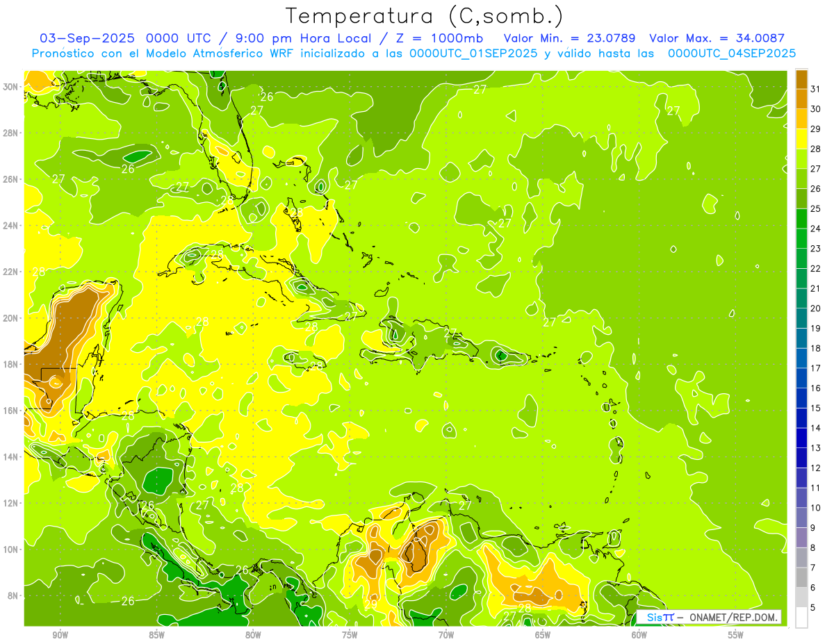Screen dimensions: 834x644
Task: Click the value 13 on the color scale
Action: point(816,447)
